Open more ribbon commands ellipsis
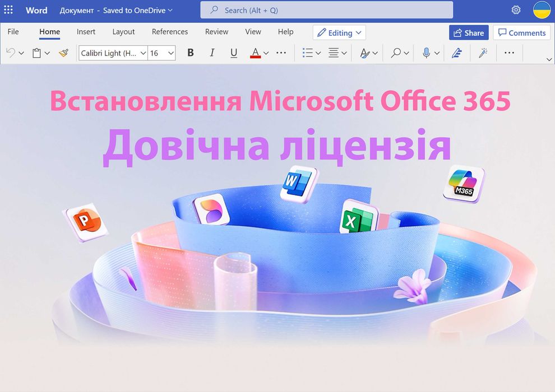 click(509, 53)
